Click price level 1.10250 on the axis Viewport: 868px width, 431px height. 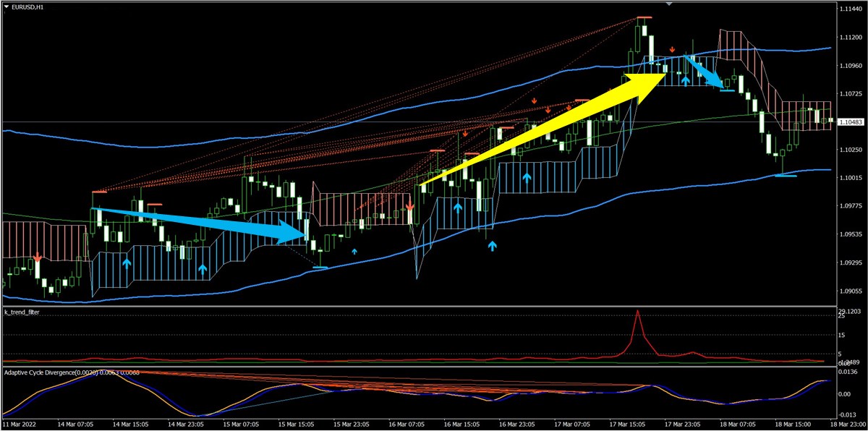tap(849, 150)
